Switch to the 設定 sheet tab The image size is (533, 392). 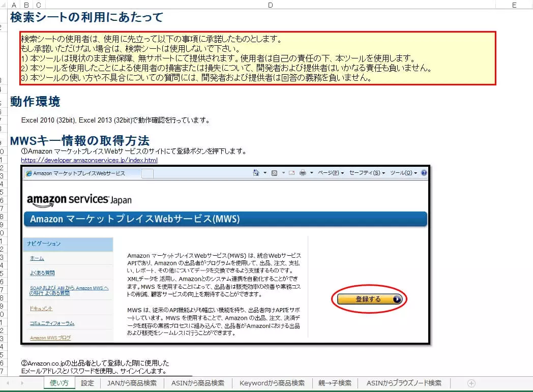87,383
